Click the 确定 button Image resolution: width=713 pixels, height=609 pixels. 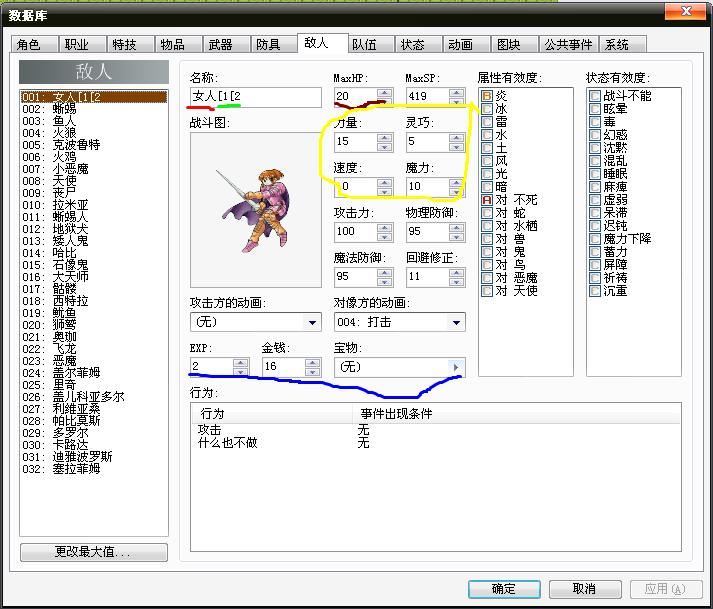point(504,589)
